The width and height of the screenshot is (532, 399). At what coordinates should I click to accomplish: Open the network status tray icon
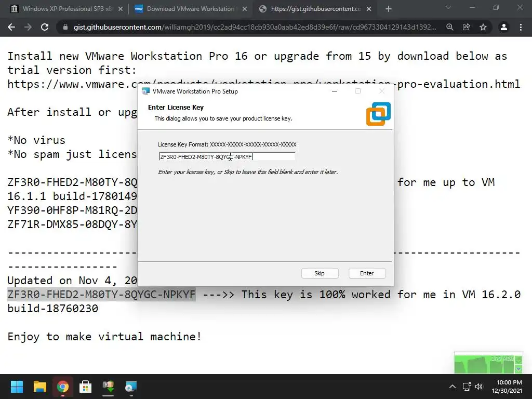[x=467, y=387]
